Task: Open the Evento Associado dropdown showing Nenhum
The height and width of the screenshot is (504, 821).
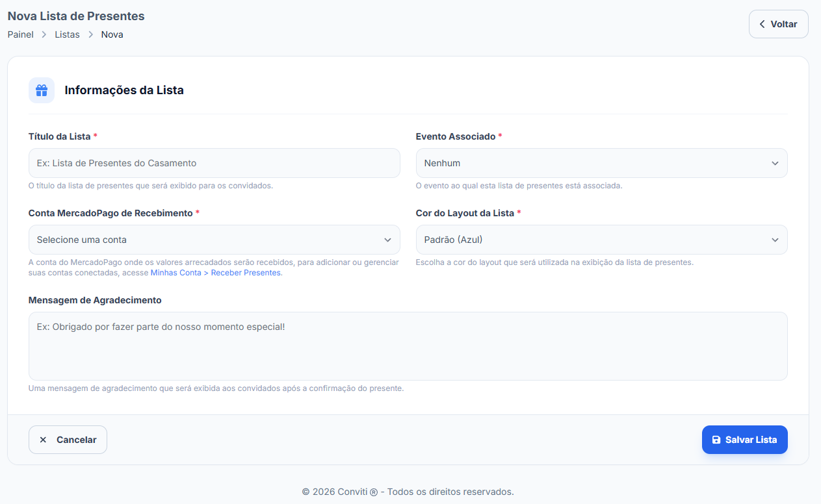Action: (601, 163)
